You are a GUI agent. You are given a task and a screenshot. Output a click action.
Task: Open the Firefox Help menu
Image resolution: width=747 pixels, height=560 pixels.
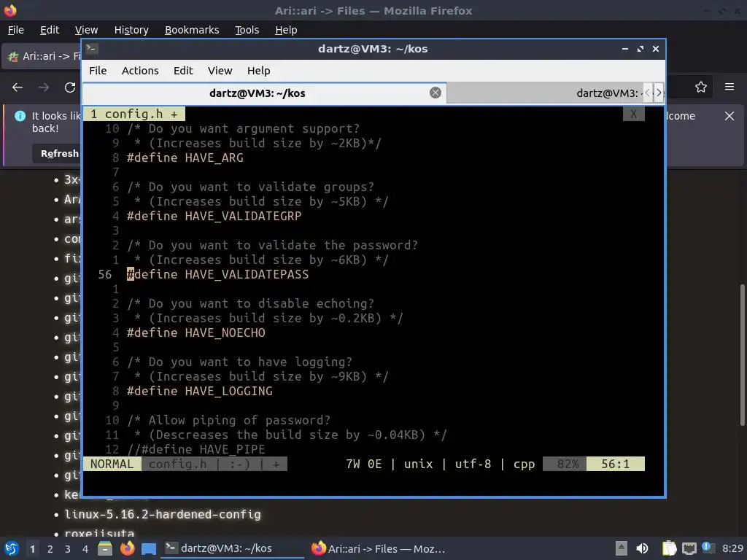point(286,30)
